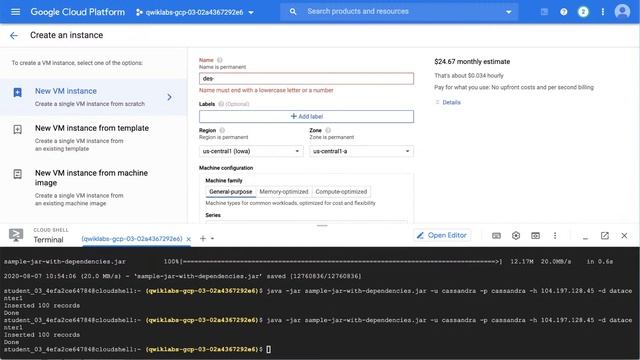Open the Zone dropdown us-central1-a
The image size is (640, 360).
(361, 151)
